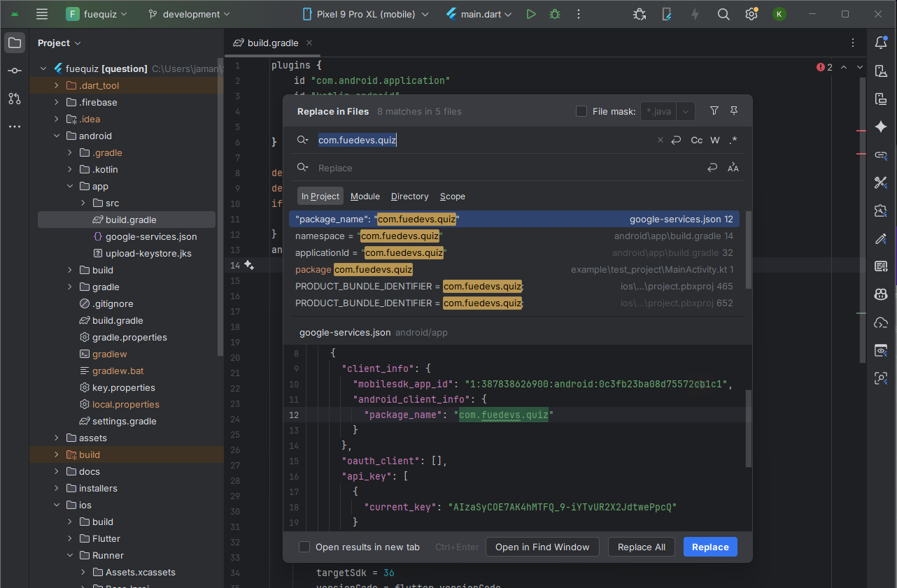Screen dimensions: 897x588
Task: Open IDE settings gear icon
Action: coord(751,14)
